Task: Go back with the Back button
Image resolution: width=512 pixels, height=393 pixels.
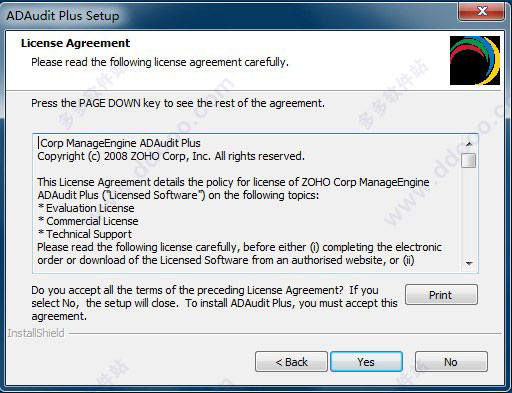Action: click(x=291, y=362)
